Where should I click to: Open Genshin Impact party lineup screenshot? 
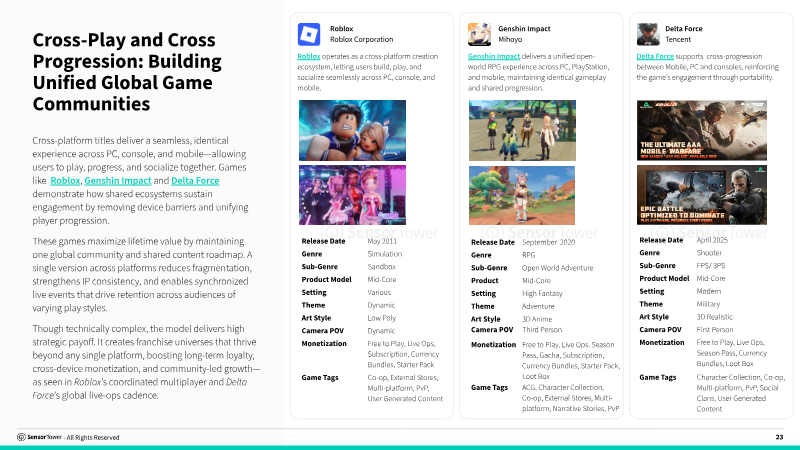(522, 130)
